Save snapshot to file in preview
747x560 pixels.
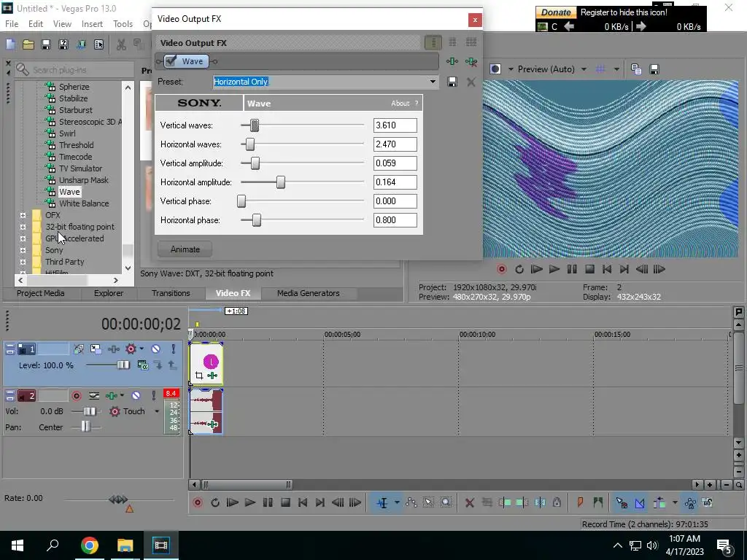pos(654,69)
